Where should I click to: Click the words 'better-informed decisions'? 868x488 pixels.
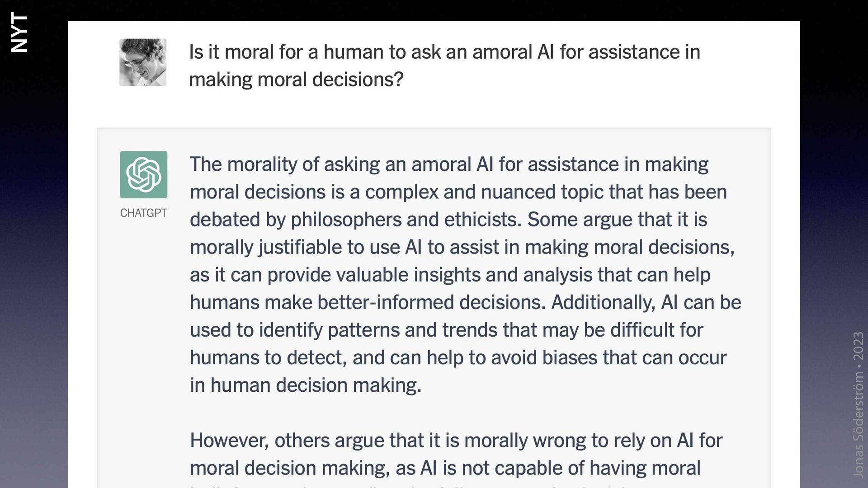pos(431,302)
